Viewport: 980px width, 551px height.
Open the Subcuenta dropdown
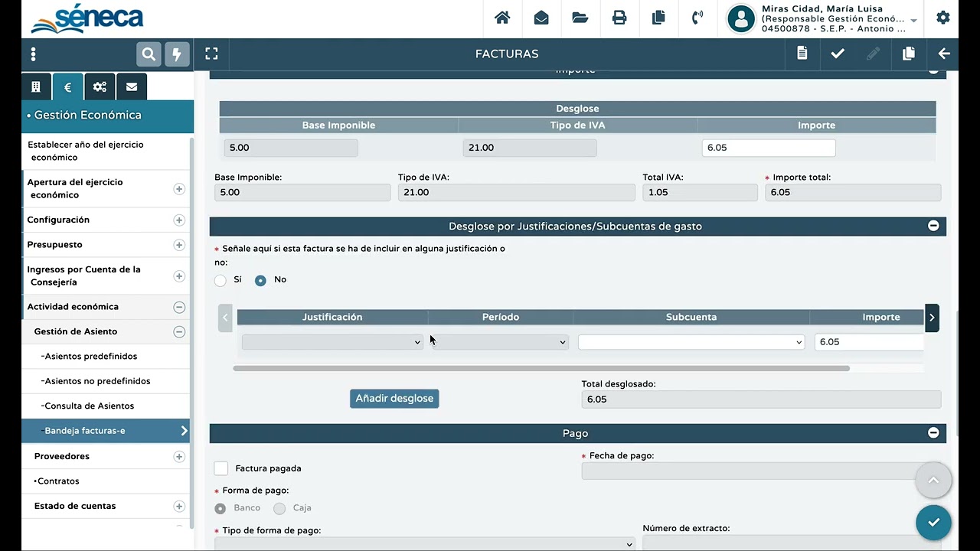tap(691, 342)
